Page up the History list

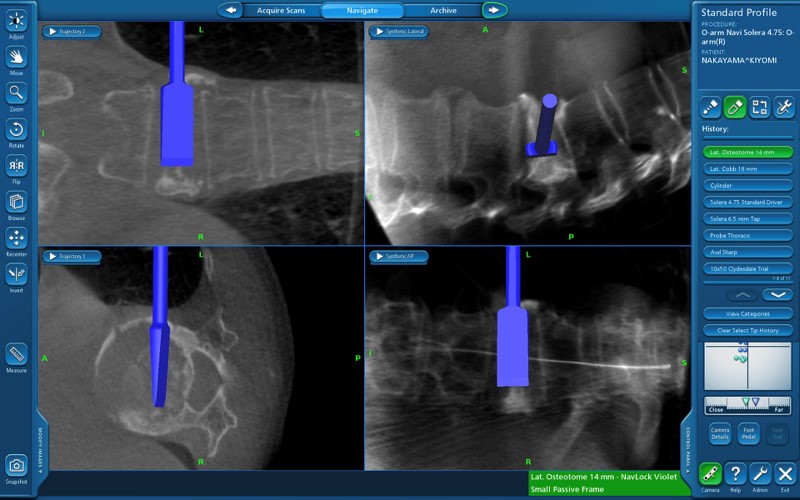(742, 295)
